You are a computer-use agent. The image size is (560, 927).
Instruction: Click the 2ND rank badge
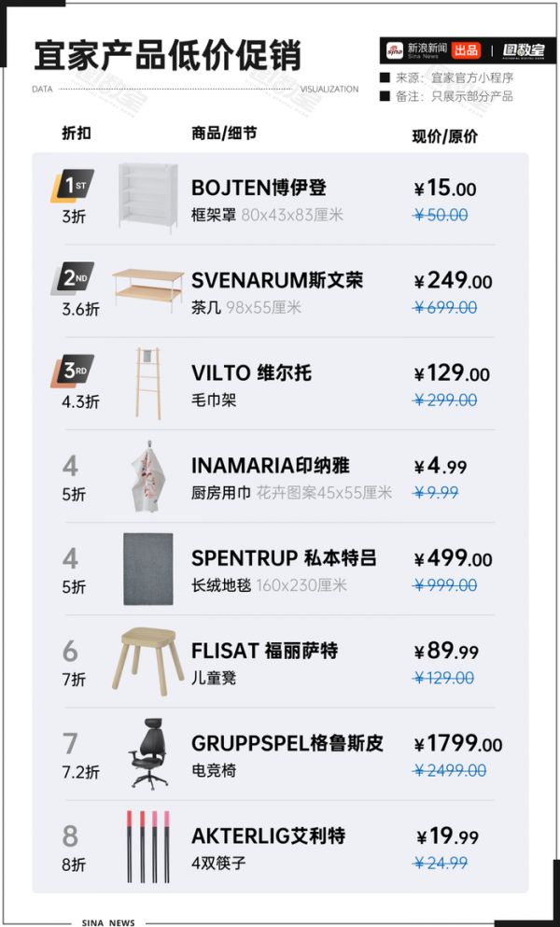(73, 280)
